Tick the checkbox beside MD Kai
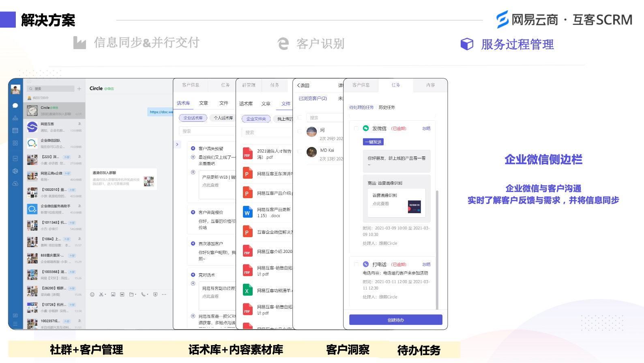The image size is (644, 363). [300, 152]
